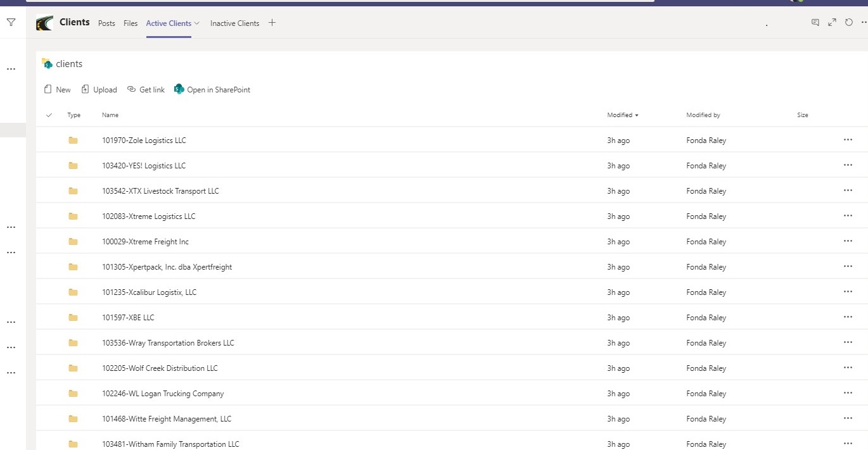
Task: Open the top-right more options menu
Action: [x=864, y=22]
